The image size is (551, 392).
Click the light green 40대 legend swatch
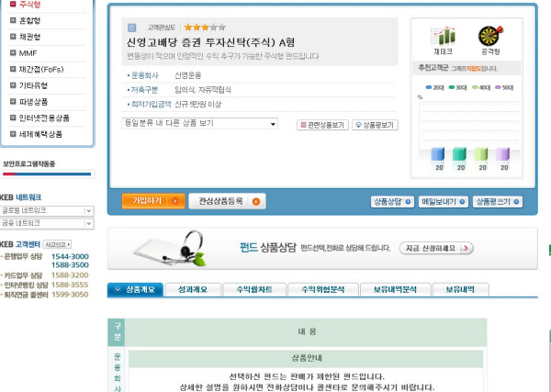tap(475, 87)
